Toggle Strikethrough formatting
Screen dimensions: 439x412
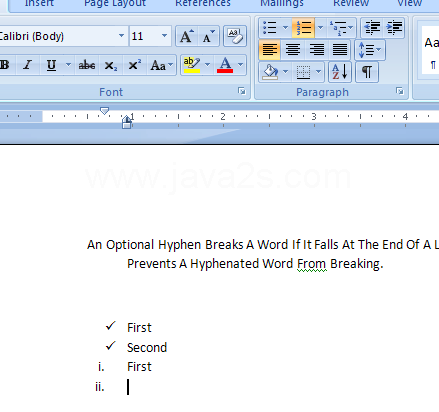point(87,65)
